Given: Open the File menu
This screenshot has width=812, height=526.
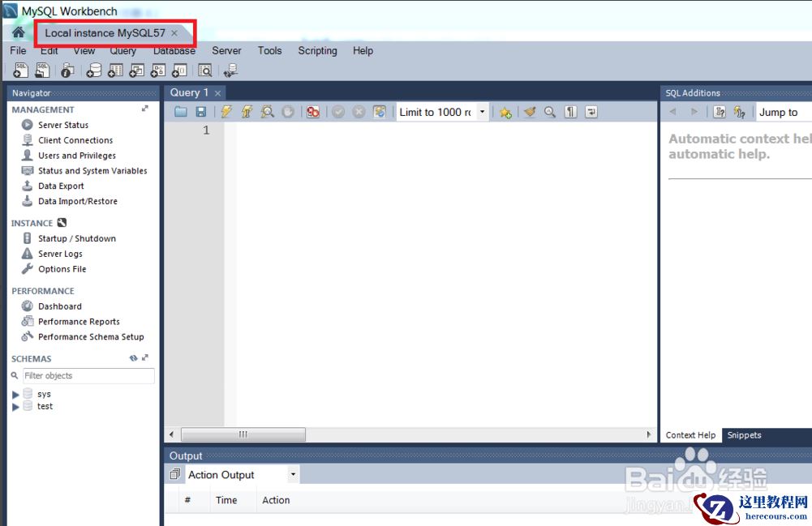Looking at the screenshot, I should click(x=18, y=51).
